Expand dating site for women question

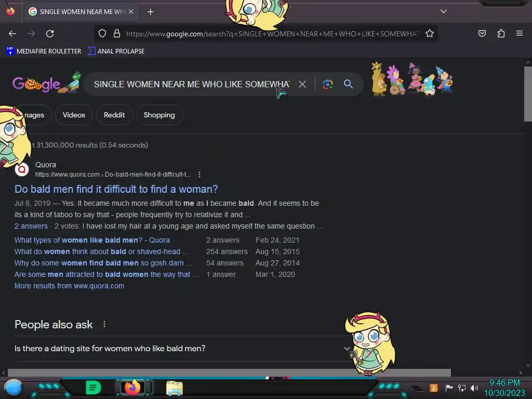tap(181, 349)
